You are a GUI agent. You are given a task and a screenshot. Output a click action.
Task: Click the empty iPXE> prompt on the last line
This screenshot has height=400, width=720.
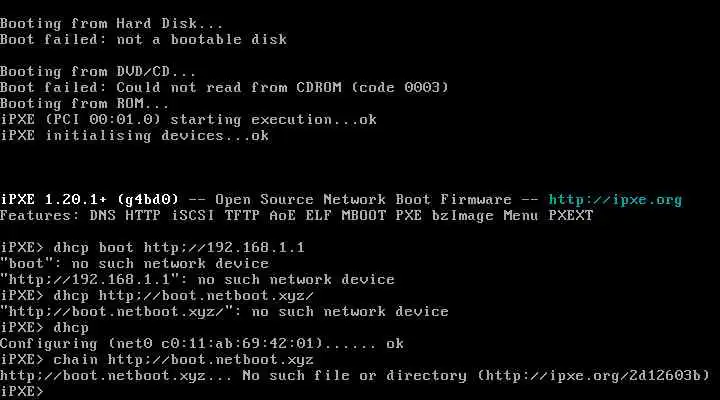click(x=22, y=392)
